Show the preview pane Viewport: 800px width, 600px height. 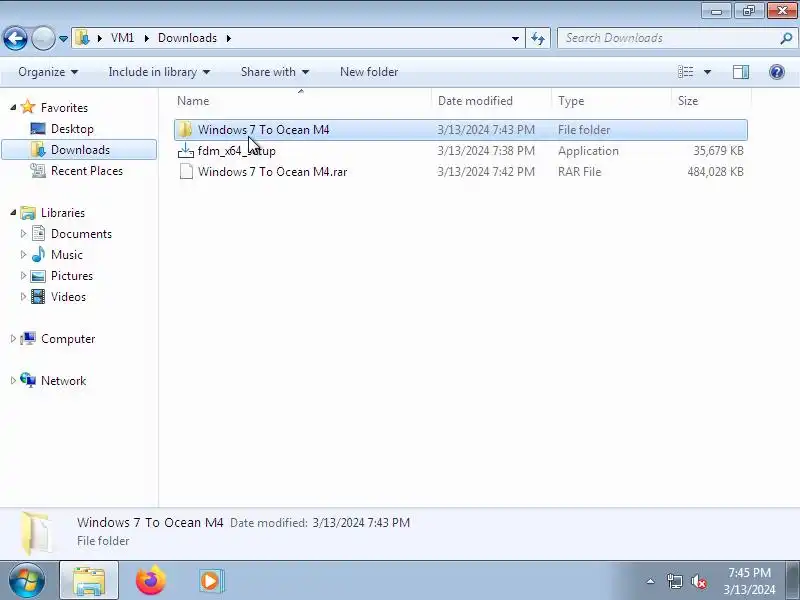pos(741,72)
